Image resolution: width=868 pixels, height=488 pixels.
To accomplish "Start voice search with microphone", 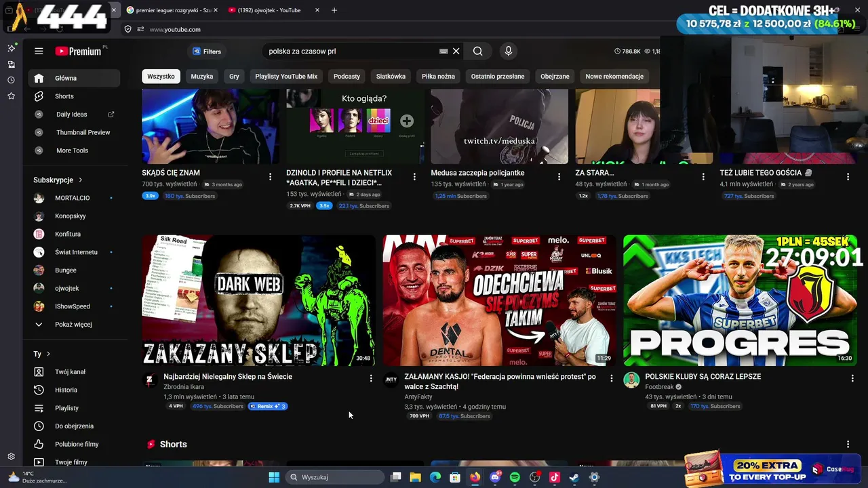I will (509, 52).
